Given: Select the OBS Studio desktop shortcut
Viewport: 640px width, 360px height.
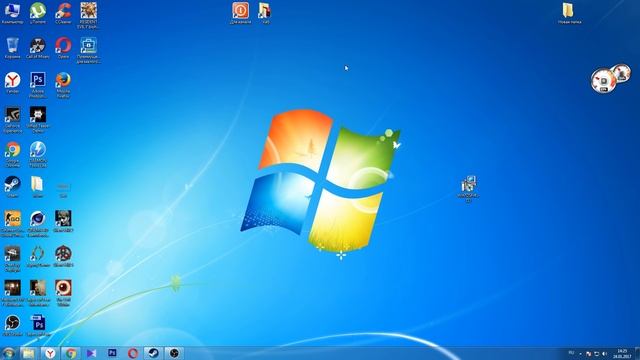Looking at the screenshot, I should coord(12,326).
